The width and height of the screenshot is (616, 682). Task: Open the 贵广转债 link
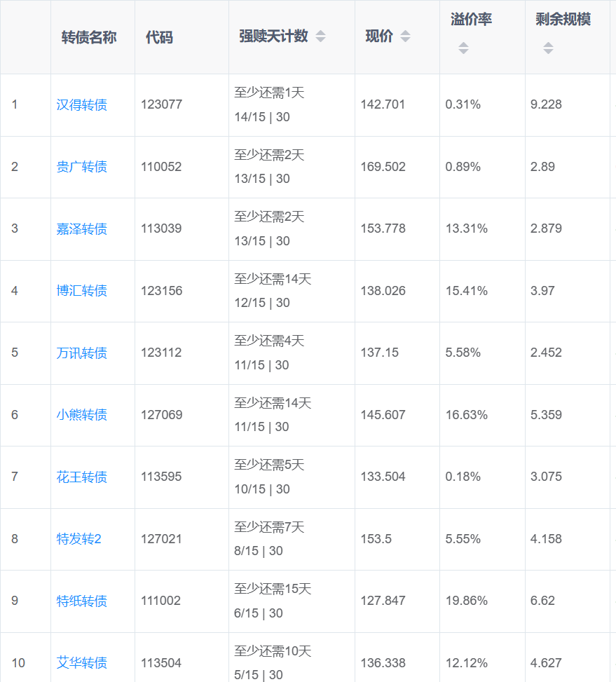[82, 167]
